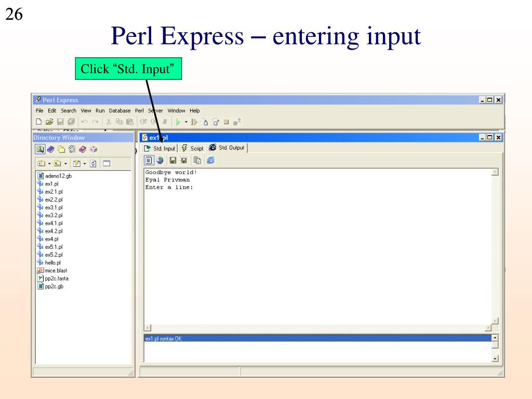Click the toggle breakpoint icon
Viewport: 532px width, 399px height.
[x=237, y=122]
